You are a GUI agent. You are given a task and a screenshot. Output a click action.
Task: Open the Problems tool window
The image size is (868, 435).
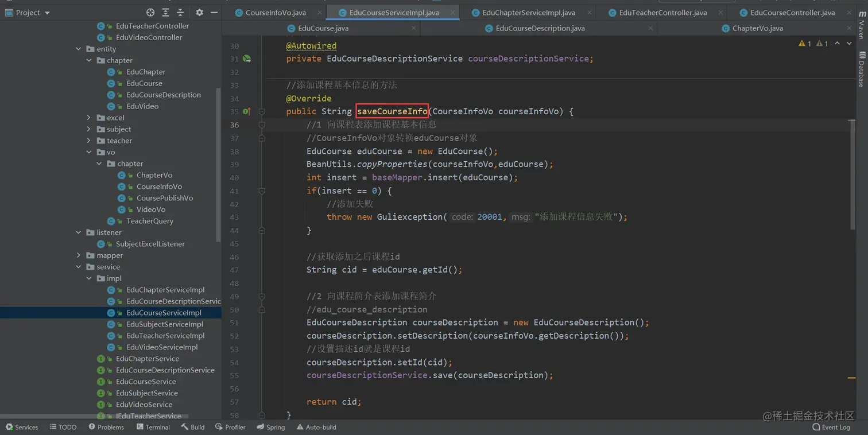[106, 427]
